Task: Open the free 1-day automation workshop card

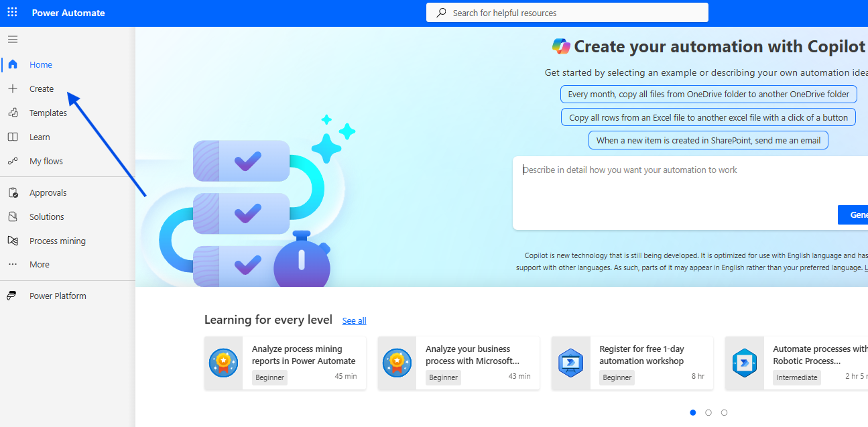Action: point(632,363)
